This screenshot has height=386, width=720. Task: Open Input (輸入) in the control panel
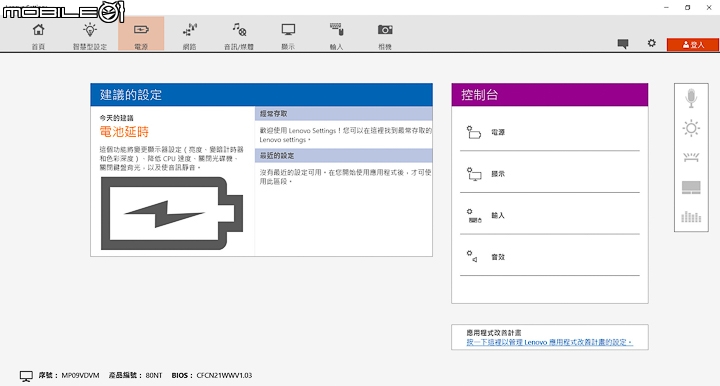tap(550, 216)
